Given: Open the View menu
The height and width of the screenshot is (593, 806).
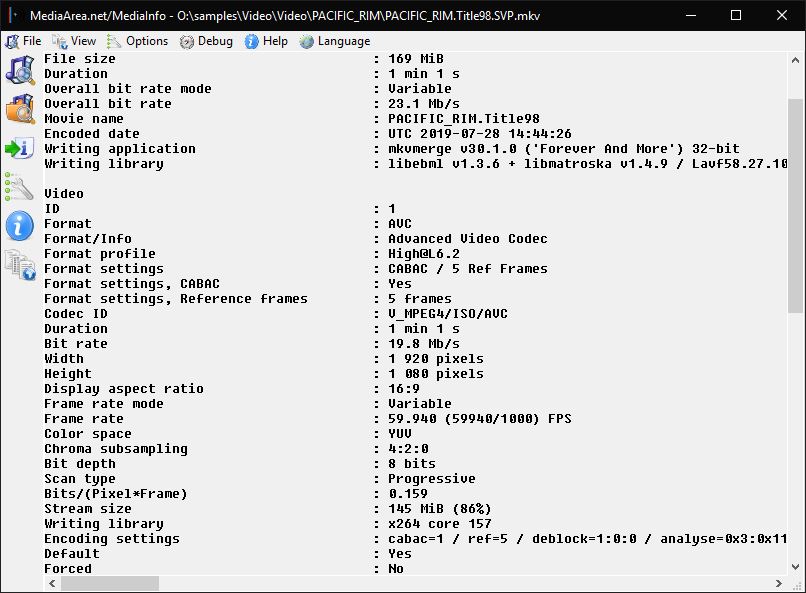Looking at the screenshot, I should pos(74,41).
